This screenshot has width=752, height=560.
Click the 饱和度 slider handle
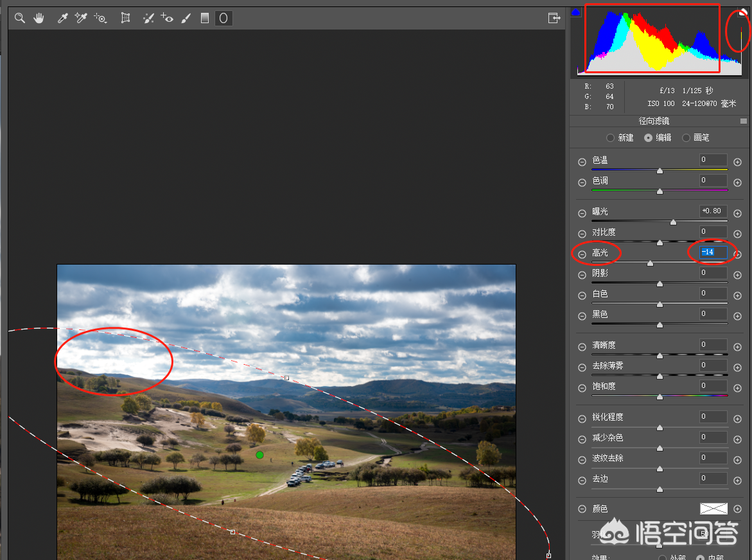tap(660, 397)
